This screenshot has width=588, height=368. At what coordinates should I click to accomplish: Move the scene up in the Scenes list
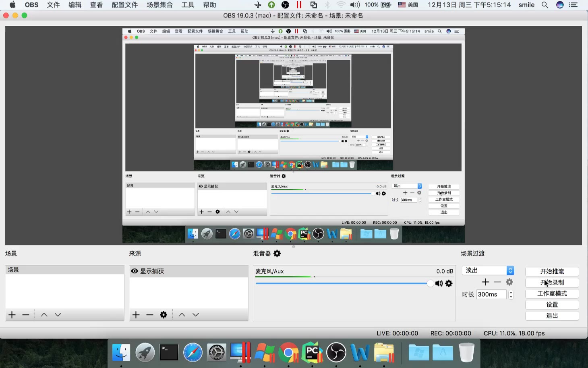44,315
